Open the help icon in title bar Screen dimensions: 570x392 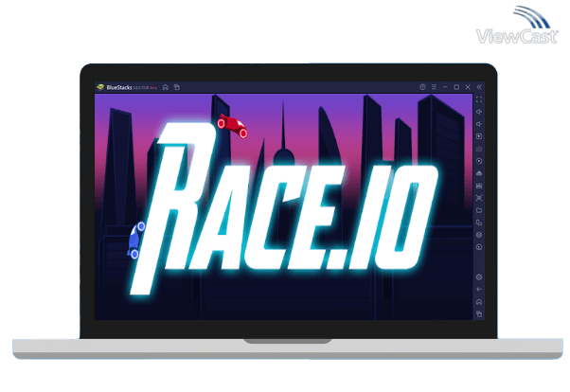tap(422, 87)
